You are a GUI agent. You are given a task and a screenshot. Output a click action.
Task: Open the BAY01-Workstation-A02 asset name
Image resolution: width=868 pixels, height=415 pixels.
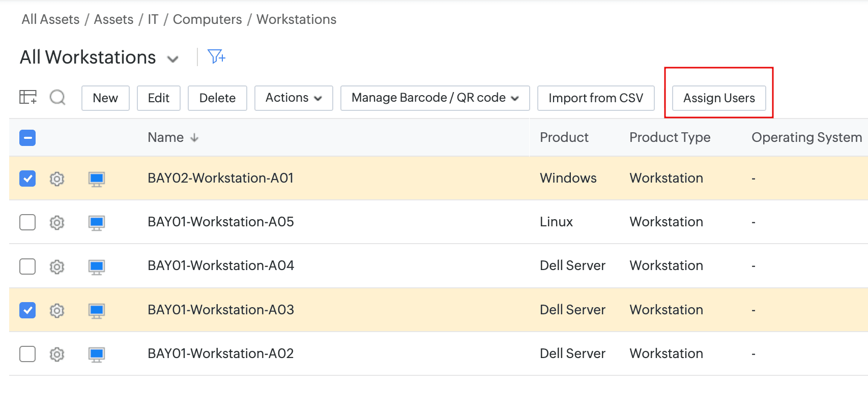coord(220,353)
